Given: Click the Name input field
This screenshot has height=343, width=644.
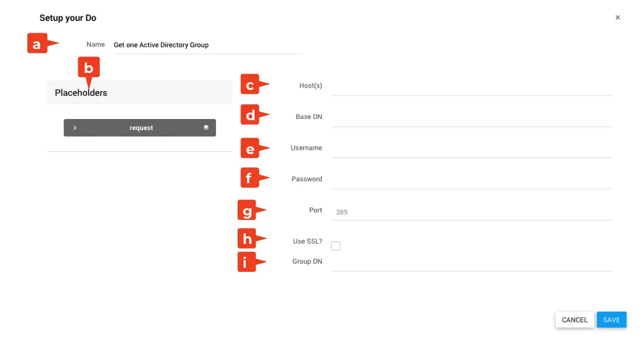Looking at the screenshot, I should pos(208,45).
